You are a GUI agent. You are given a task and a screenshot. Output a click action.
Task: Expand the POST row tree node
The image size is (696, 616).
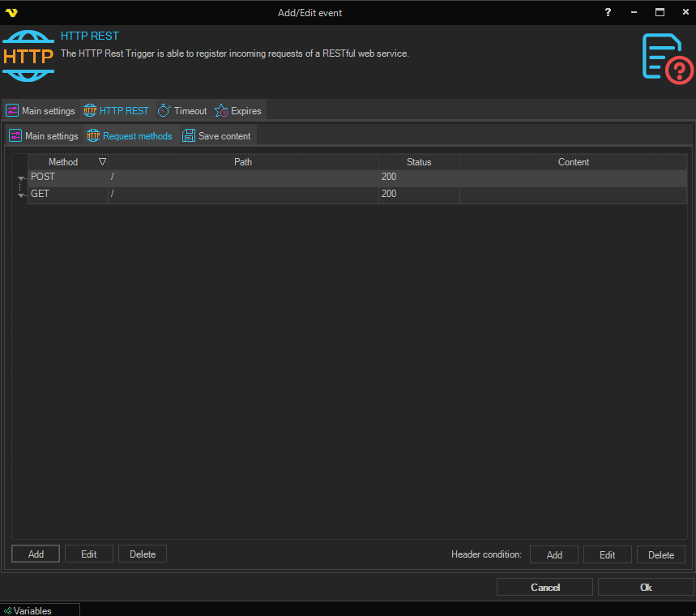(x=21, y=178)
